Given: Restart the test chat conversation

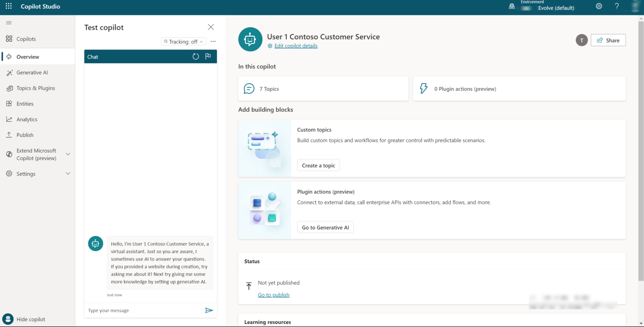Looking at the screenshot, I should [x=195, y=56].
